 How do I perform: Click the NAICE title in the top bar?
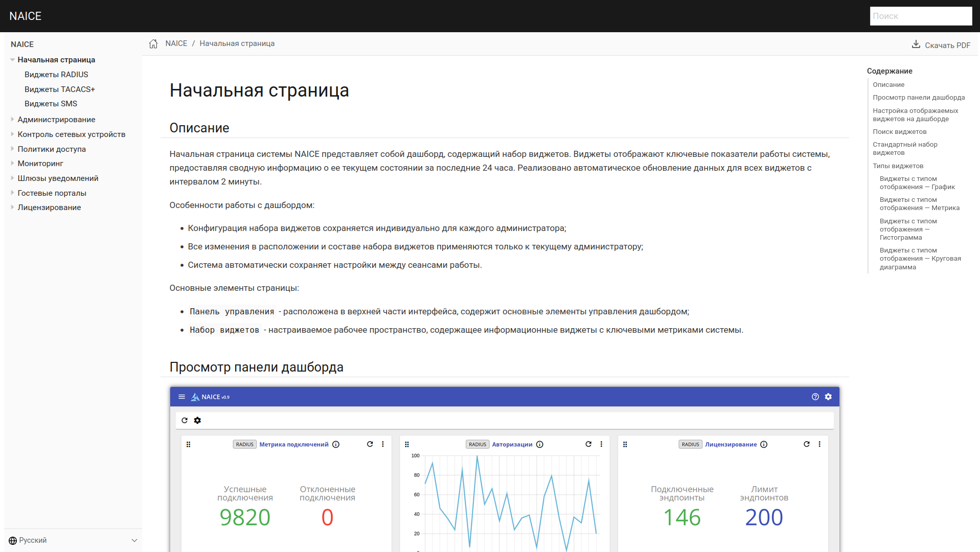coord(26,16)
